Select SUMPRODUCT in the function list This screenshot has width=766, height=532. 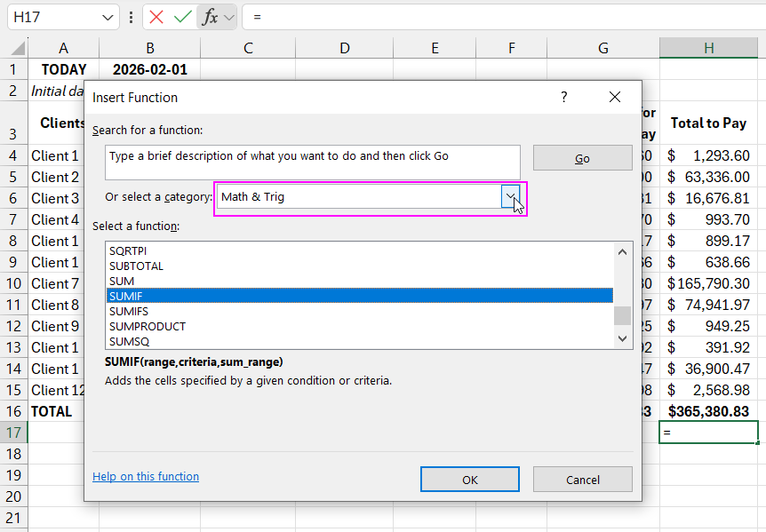148,327
